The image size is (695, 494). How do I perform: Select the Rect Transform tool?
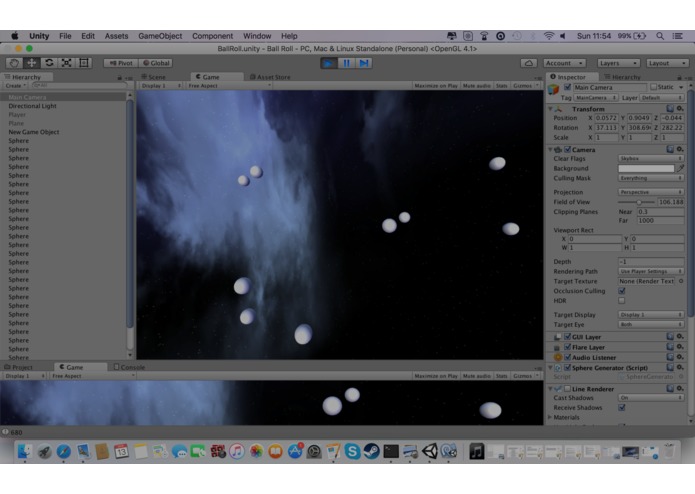[84, 63]
